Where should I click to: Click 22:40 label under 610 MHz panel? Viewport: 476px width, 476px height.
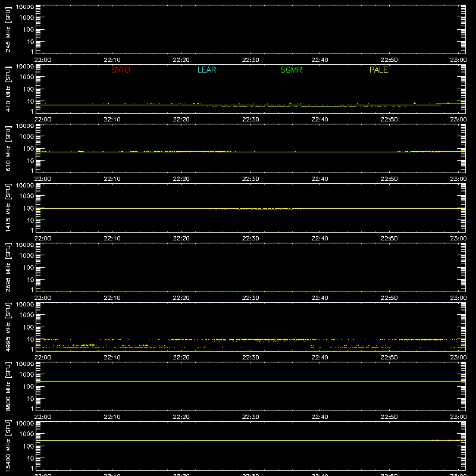click(320, 179)
